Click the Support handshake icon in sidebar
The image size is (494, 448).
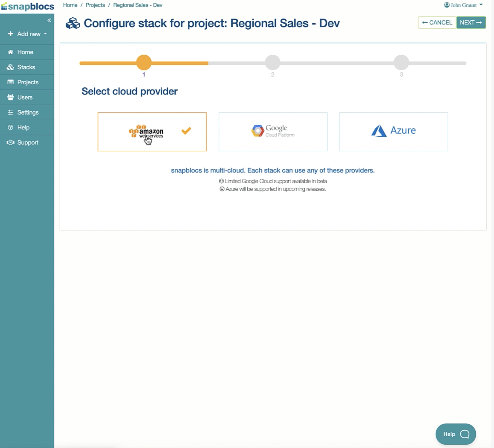click(x=10, y=142)
